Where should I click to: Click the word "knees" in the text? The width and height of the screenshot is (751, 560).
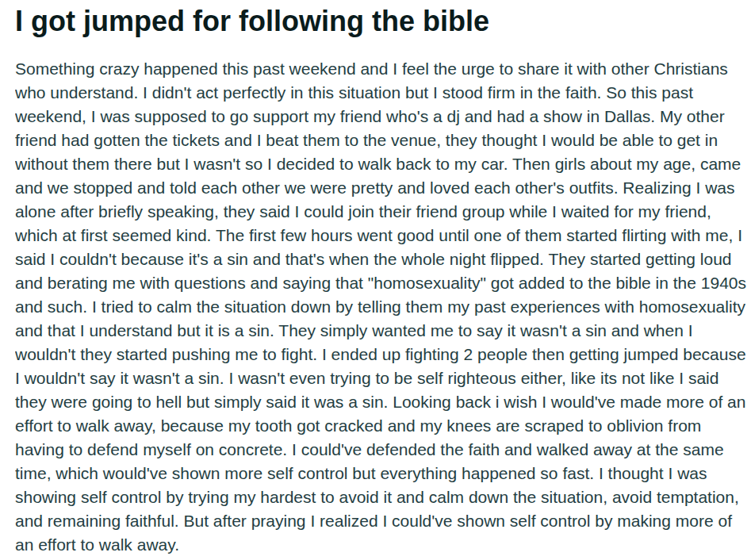point(469,426)
